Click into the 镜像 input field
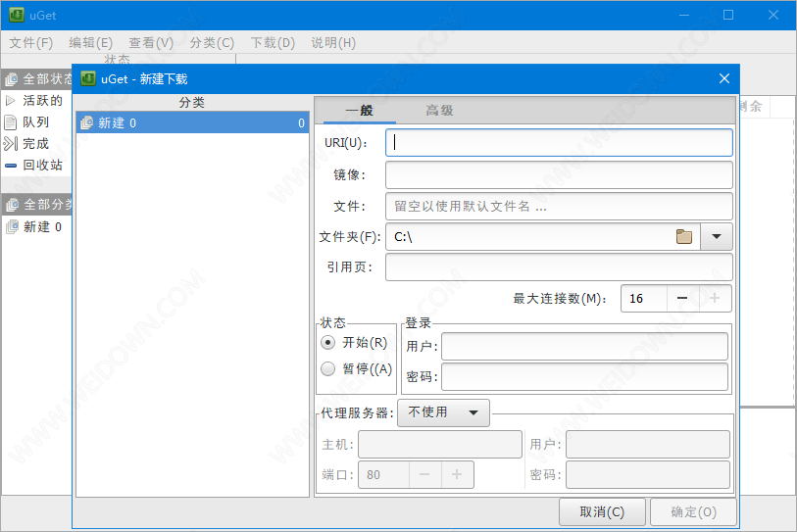Screen dimensions: 797x532 pos(559,174)
